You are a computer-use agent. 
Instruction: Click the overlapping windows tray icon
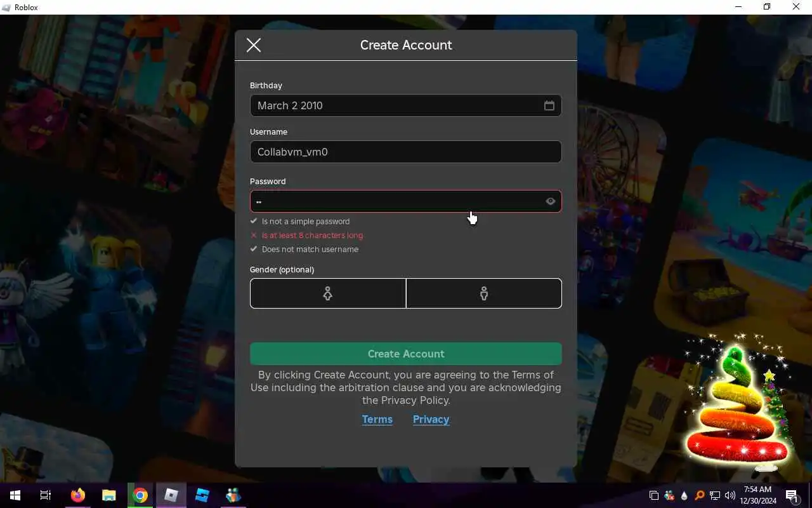point(654,495)
